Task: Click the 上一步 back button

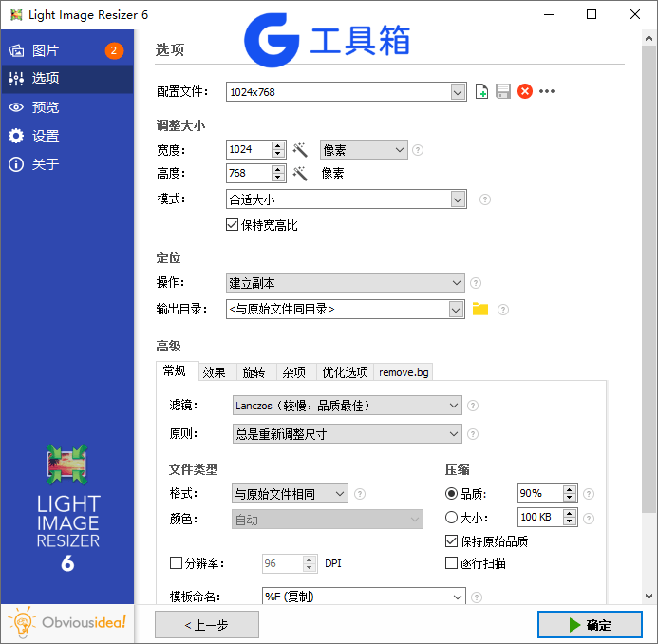Action: point(207,625)
